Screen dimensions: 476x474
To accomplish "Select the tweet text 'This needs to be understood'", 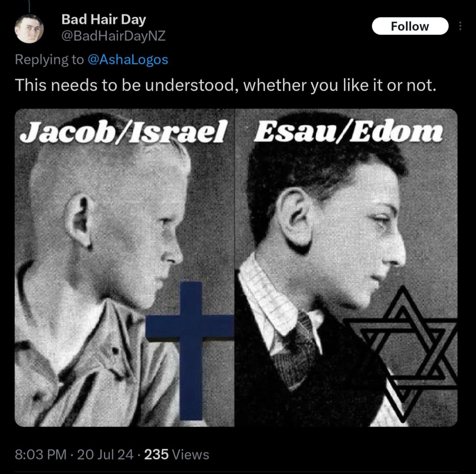I will click(x=125, y=86).
